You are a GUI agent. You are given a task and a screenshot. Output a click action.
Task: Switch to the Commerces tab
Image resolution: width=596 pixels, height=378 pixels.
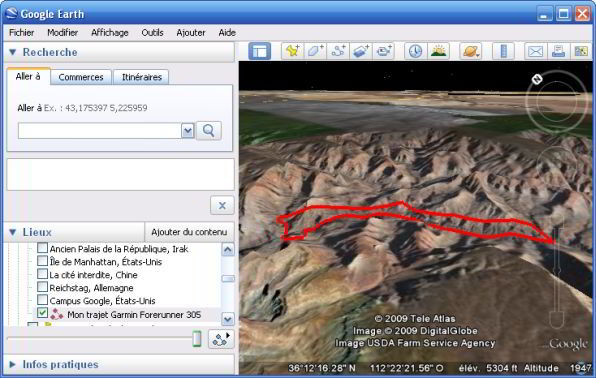point(81,77)
